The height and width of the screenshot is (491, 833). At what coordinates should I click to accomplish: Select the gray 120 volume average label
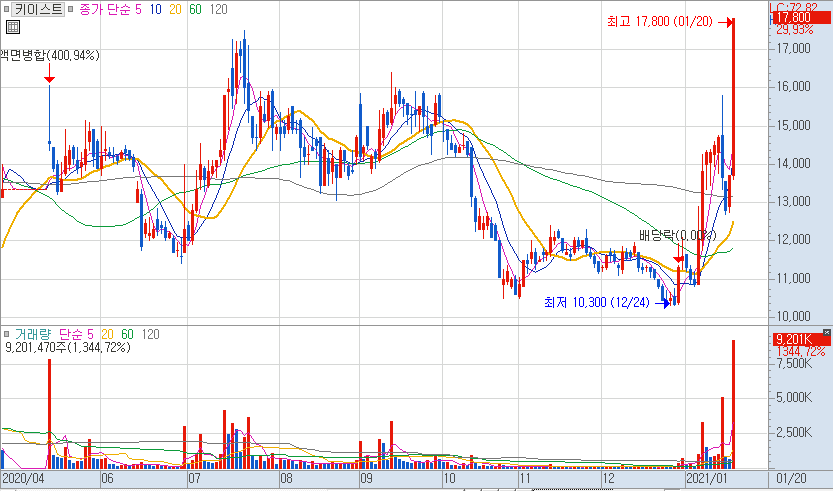tap(150, 334)
